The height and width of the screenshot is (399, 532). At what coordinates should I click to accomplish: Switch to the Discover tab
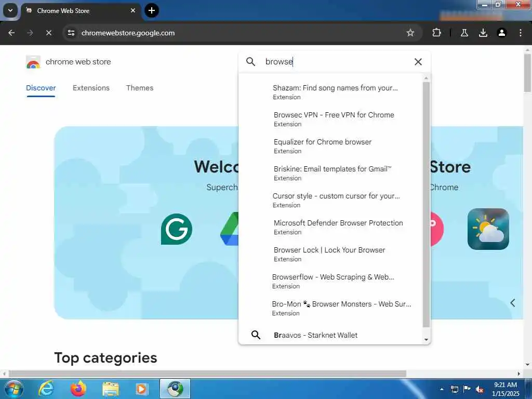point(41,88)
